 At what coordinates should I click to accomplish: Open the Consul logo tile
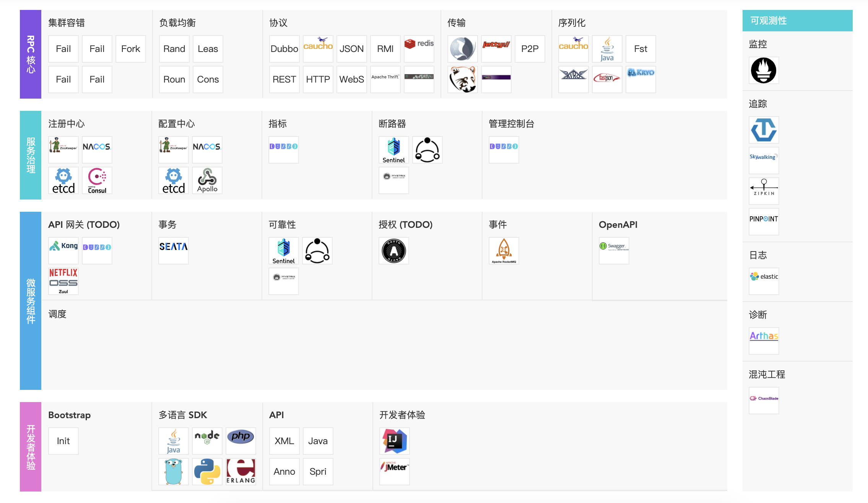click(x=97, y=180)
